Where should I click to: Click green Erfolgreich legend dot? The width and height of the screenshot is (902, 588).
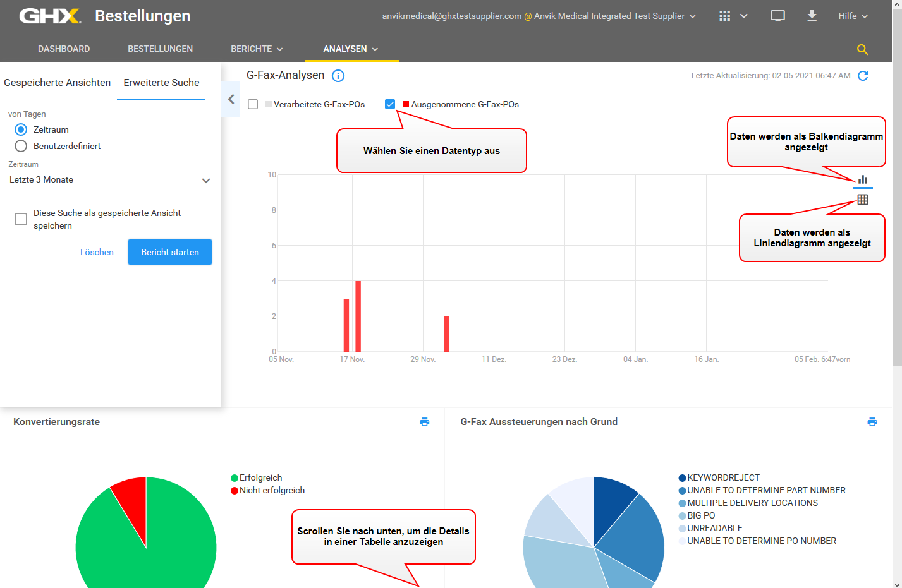[235, 478]
